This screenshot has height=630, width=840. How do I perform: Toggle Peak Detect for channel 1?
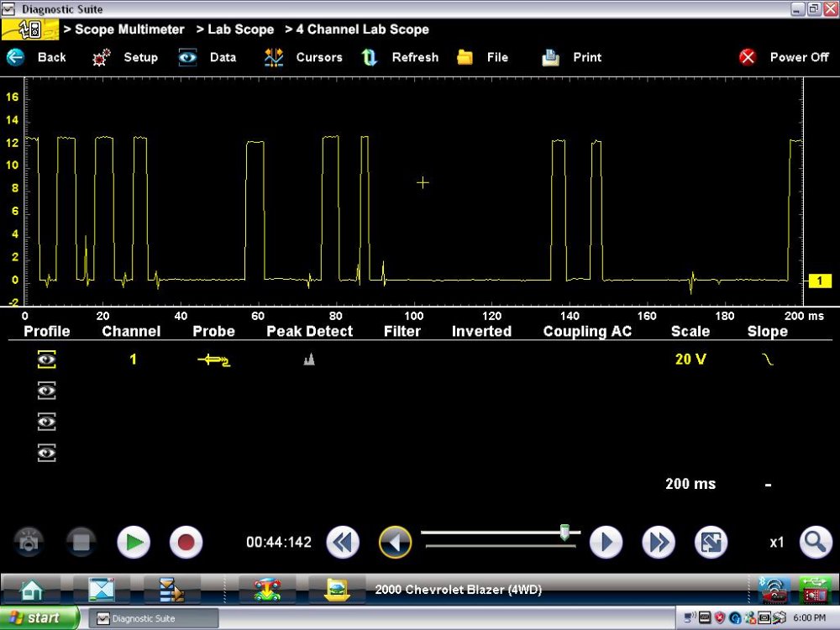[309, 360]
